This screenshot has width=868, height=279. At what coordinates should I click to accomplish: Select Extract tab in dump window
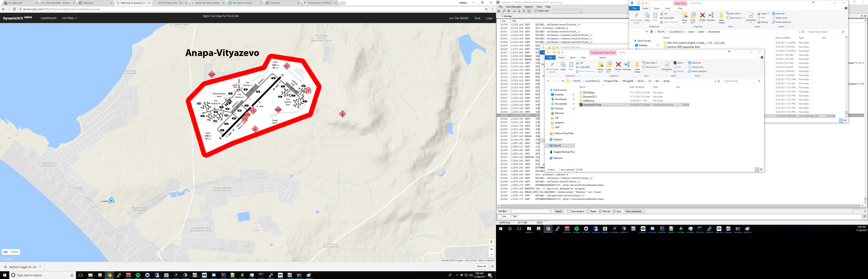coord(603,58)
